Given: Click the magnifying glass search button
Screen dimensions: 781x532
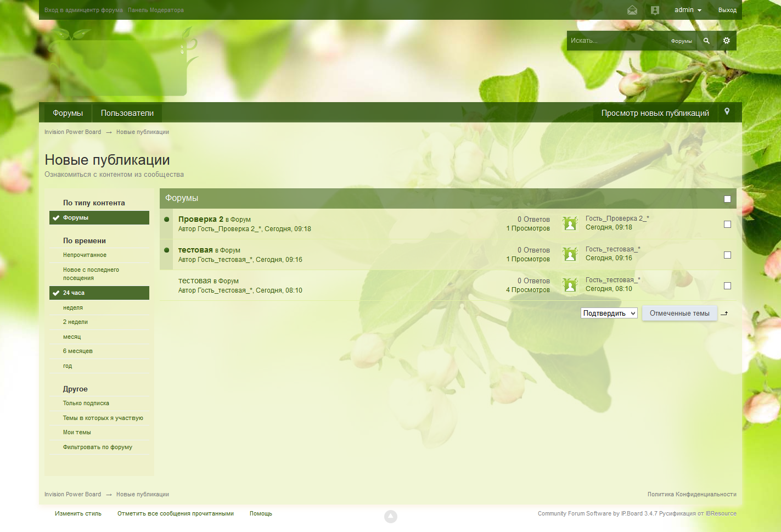Looking at the screenshot, I should click(706, 41).
